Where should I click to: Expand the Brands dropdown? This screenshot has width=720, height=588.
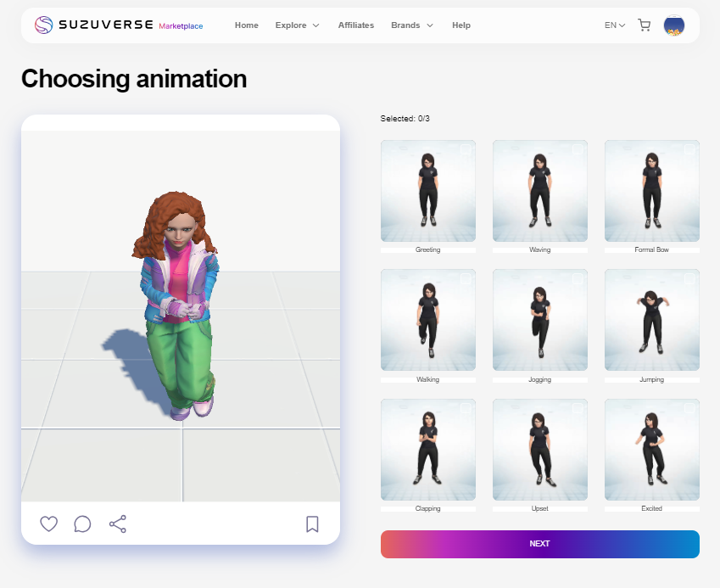tap(411, 25)
